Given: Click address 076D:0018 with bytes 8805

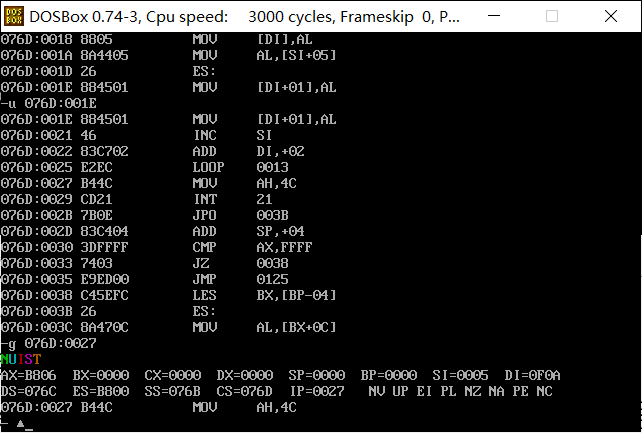Looking at the screenshot, I should [57, 39].
